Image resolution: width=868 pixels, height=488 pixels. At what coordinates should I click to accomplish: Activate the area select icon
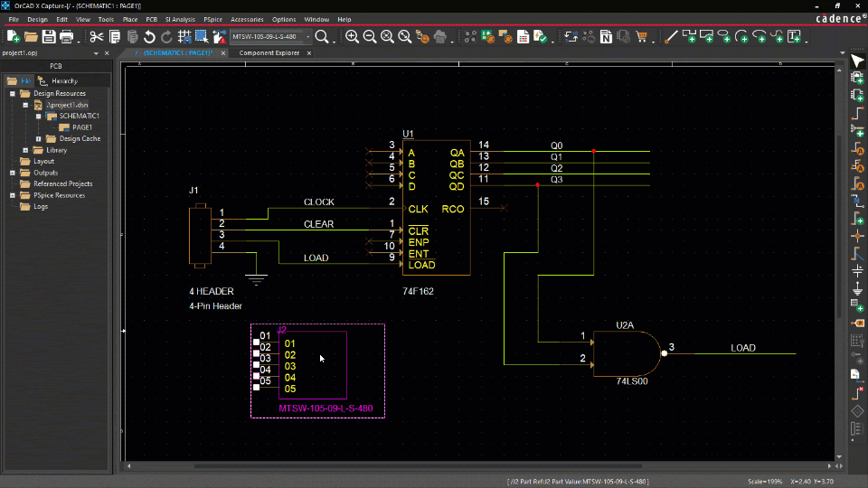click(202, 37)
